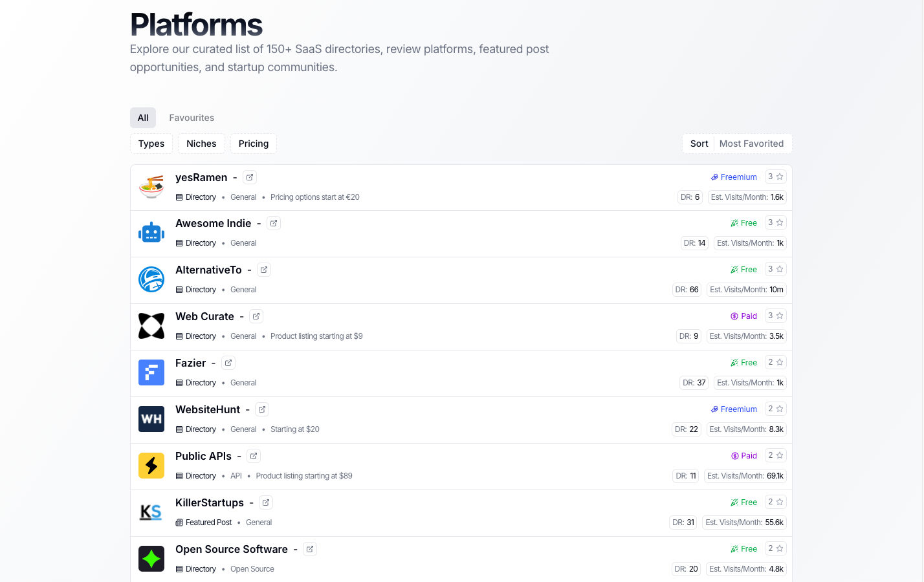Click the API niche label on Public APIs
Screen dimensions: 924x582
(236, 476)
